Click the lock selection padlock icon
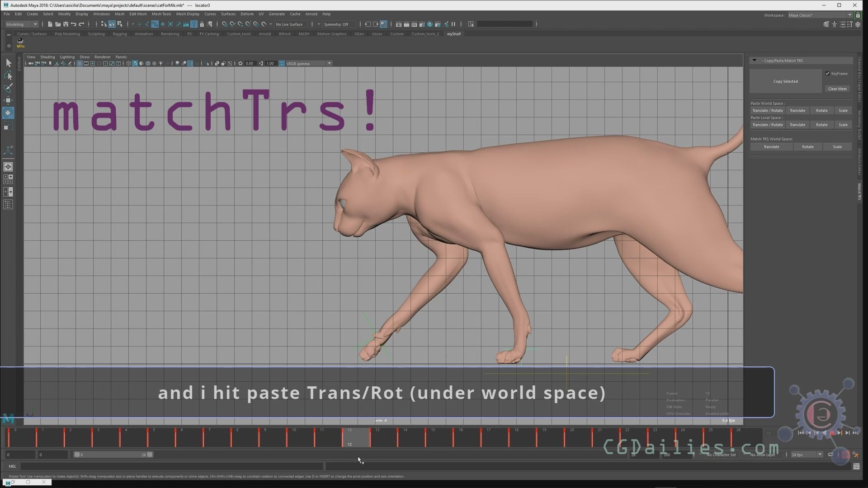868x488 pixels. [202, 24]
